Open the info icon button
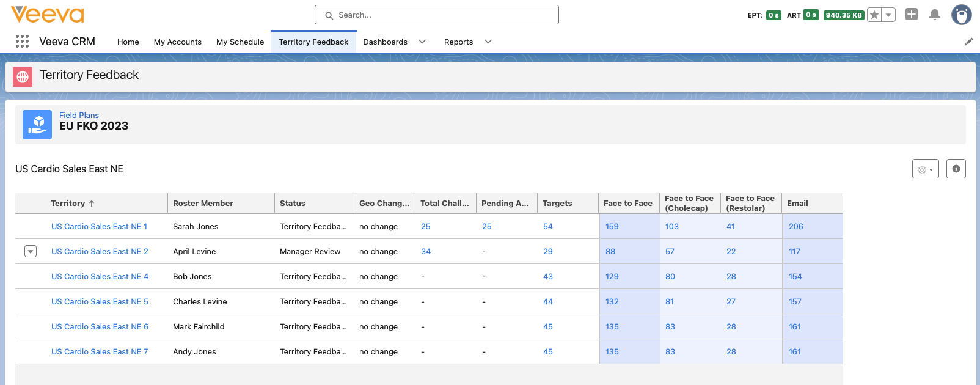The image size is (980, 385). 956,169
